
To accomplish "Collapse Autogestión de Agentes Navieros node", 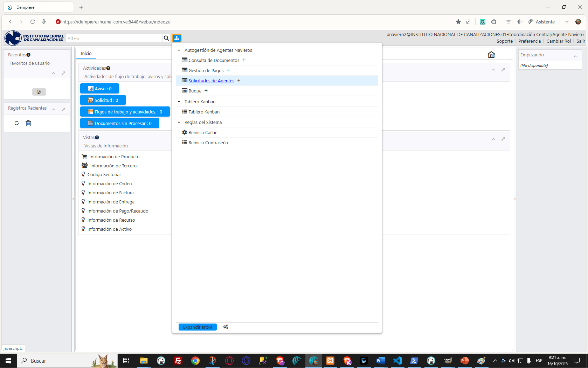I will click(179, 50).
